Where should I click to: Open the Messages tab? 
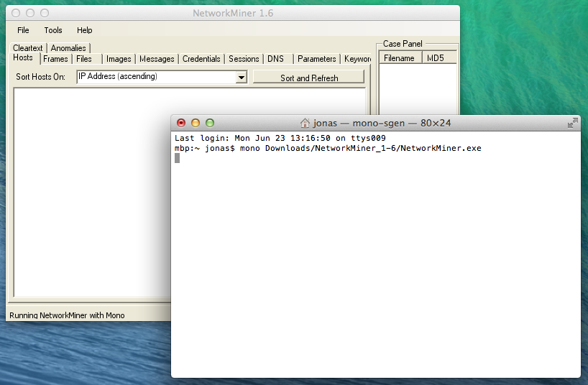point(157,59)
